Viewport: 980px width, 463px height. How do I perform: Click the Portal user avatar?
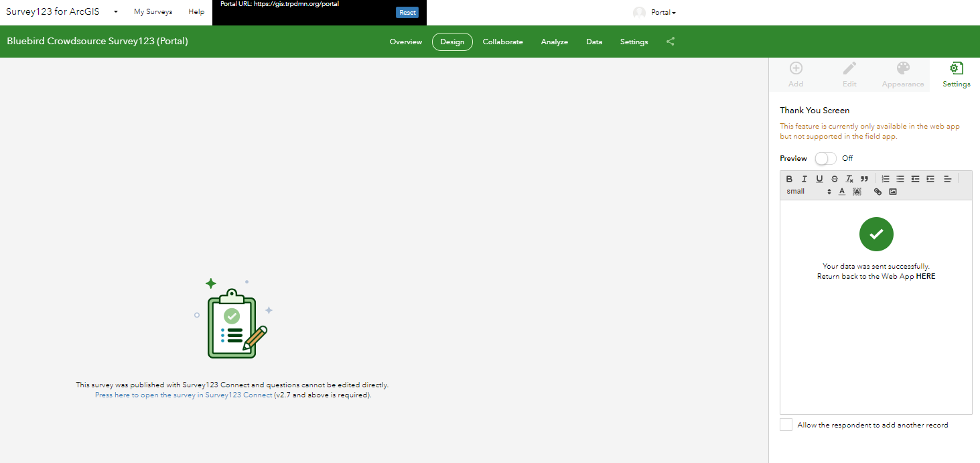point(639,13)
